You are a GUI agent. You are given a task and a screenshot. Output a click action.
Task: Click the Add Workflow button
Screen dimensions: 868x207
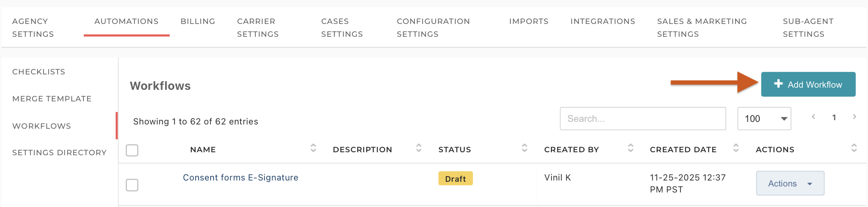(x=808, y=85)
